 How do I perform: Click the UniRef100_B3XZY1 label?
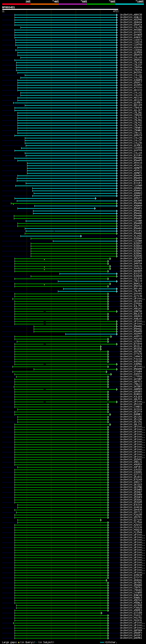click(131, 273)
